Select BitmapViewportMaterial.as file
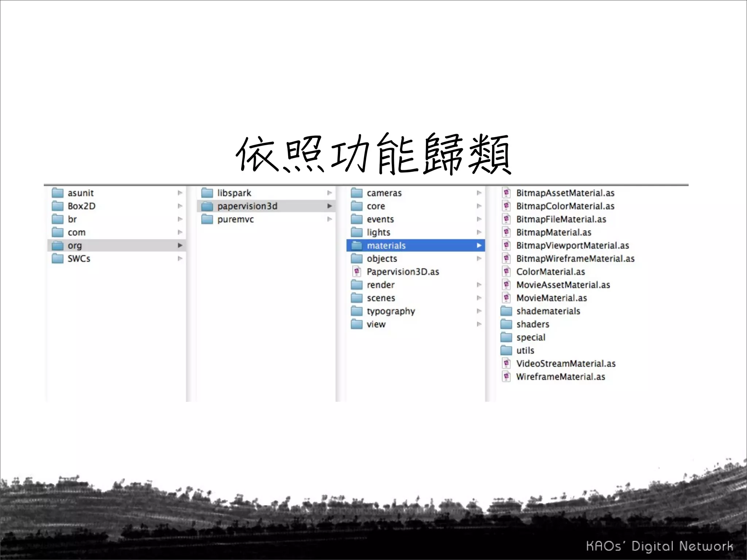 click(x=572, y=245)
